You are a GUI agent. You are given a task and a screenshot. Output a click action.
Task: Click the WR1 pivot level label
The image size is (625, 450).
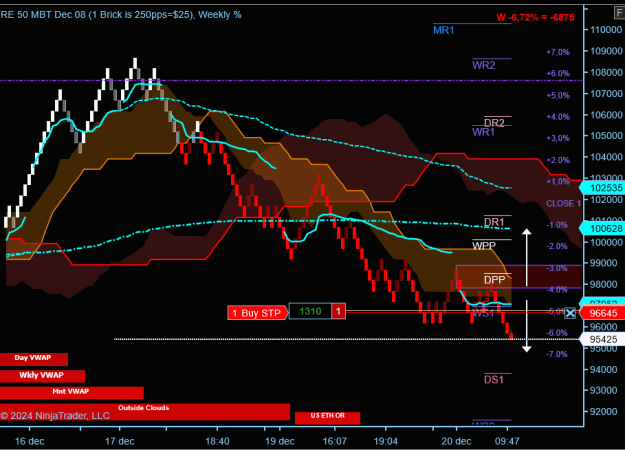[x=483, y=132]
